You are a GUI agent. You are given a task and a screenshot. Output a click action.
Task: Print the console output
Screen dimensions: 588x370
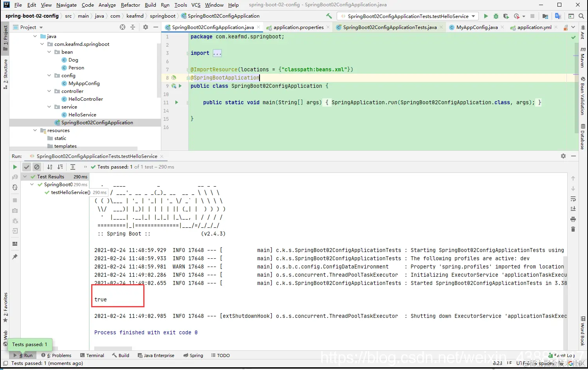[573, 219]
